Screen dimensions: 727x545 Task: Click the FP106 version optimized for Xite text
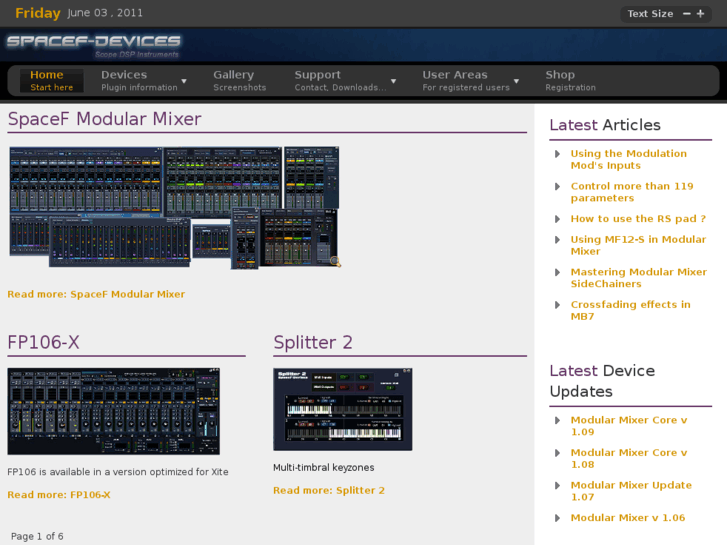pos(118,472)
